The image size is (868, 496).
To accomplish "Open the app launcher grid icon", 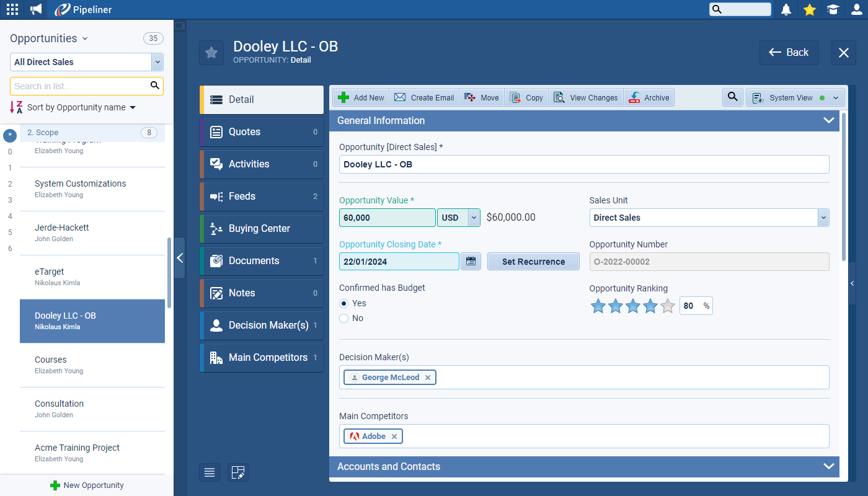I will pyautogui.click(x=12, y=9).
